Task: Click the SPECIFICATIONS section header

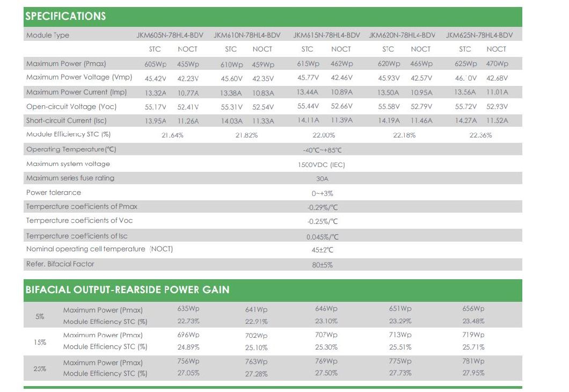Action: [x=65, y=16]
